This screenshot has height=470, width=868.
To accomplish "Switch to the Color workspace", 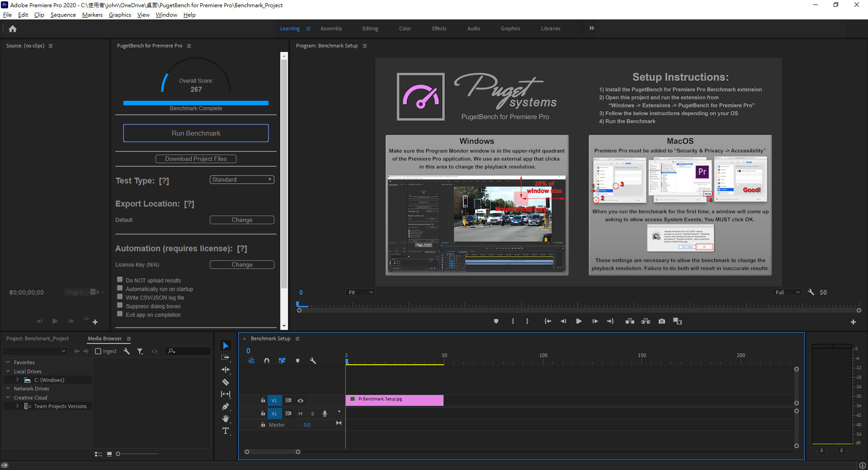I will pos(405,28).
